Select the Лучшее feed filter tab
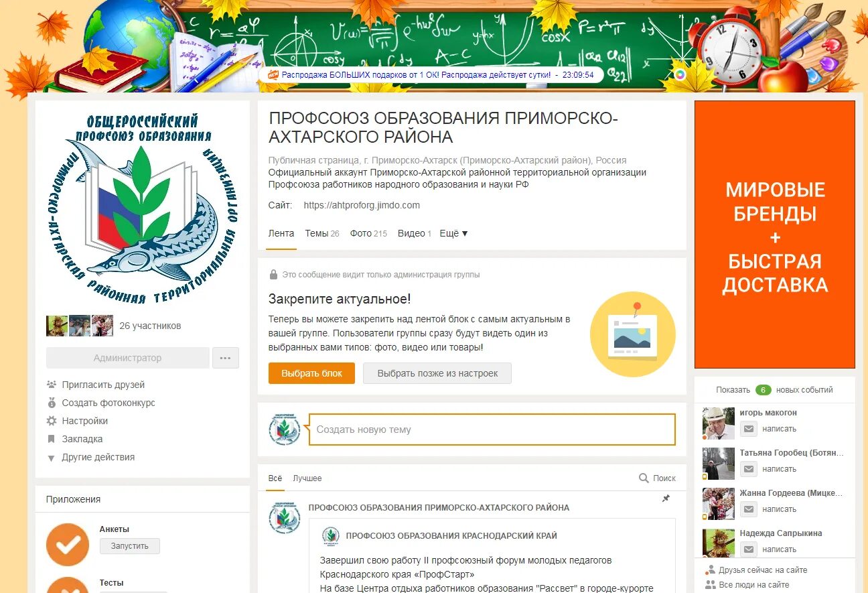 (x=307, y=478)
